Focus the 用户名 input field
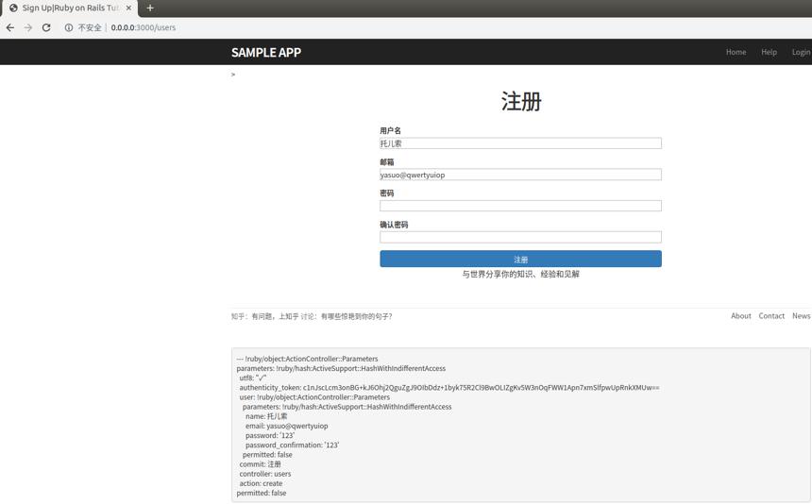 (x=520, y=143)
